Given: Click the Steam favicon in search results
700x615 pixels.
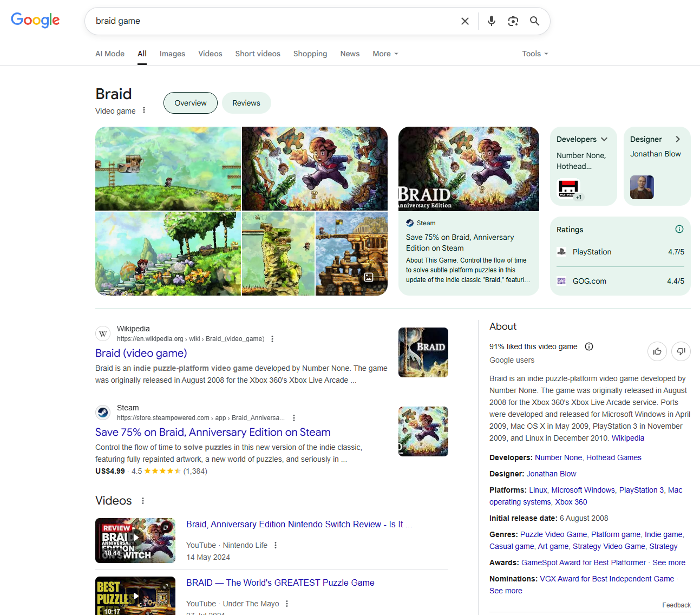Looking at the screenshot, I should pyautogui.click(x=103, y=413).
